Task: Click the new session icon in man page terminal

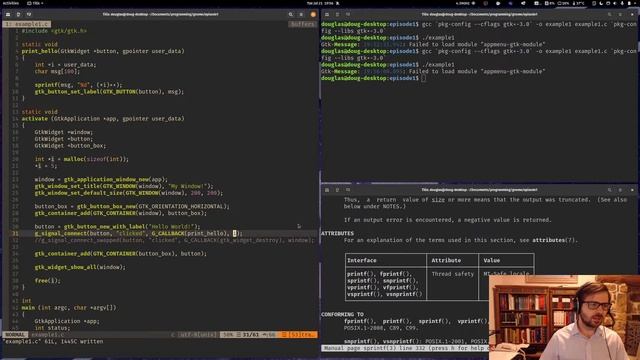Action: click(337, 190)
